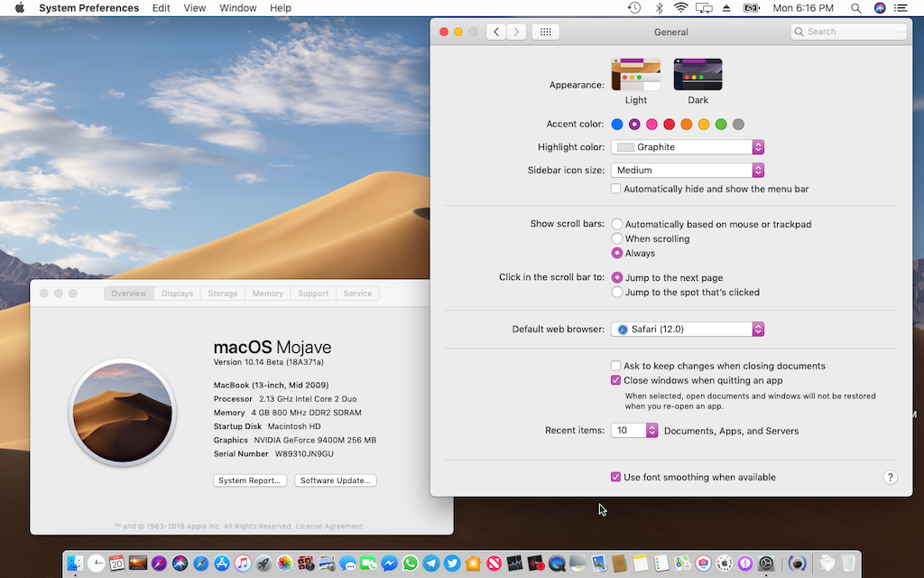This screenshot has width=924, height=578.
Task: Open Siri in the Dock
Action: click(x=180, y=564)
